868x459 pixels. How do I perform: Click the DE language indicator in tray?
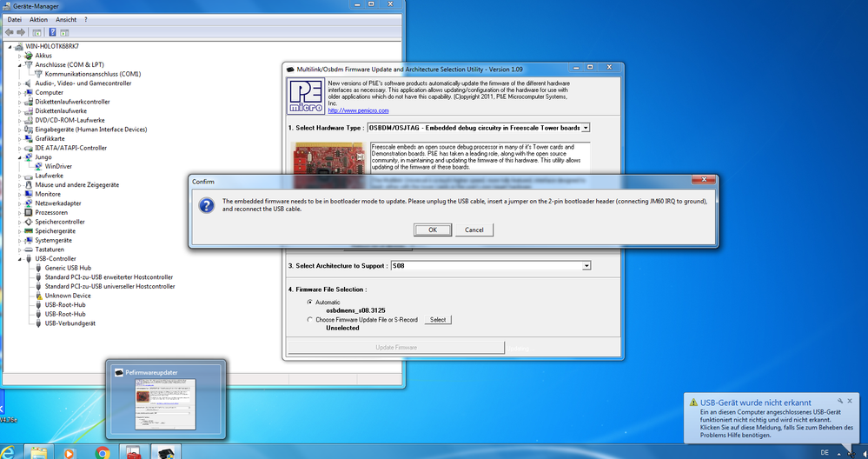825,452
